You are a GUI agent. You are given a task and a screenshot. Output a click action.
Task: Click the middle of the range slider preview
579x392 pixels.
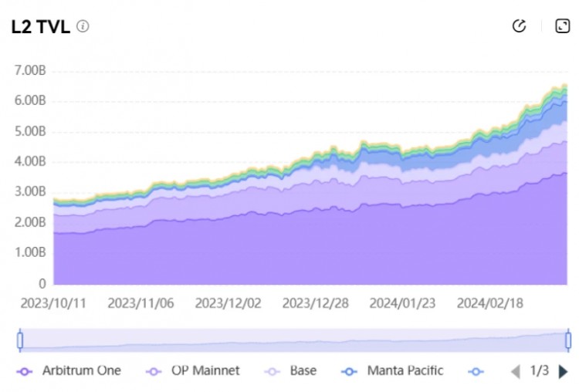click(x=293, y=340)
